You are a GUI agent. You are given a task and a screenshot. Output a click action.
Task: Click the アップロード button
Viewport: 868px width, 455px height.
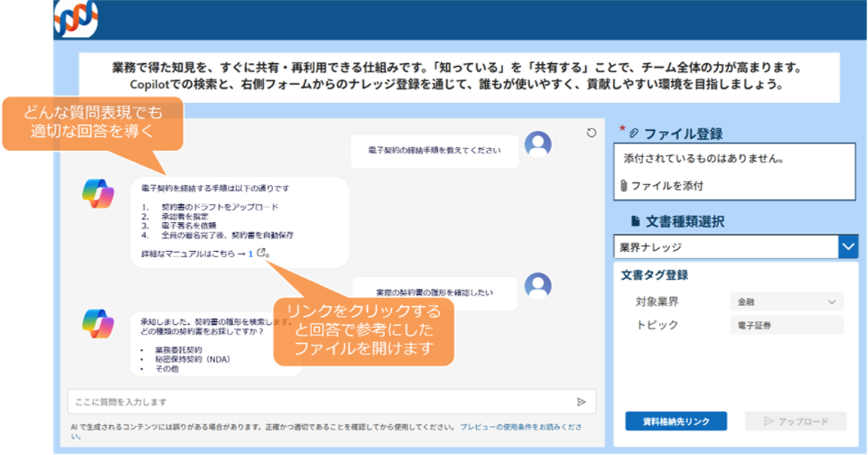(x=795, y=421)
